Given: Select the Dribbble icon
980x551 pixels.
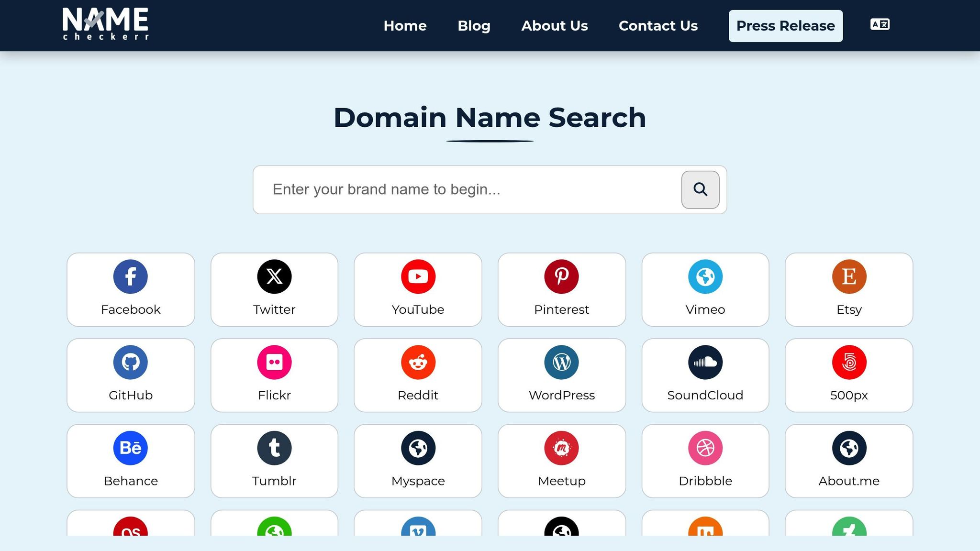Looking at the screenshot, I should coord(705,448).
